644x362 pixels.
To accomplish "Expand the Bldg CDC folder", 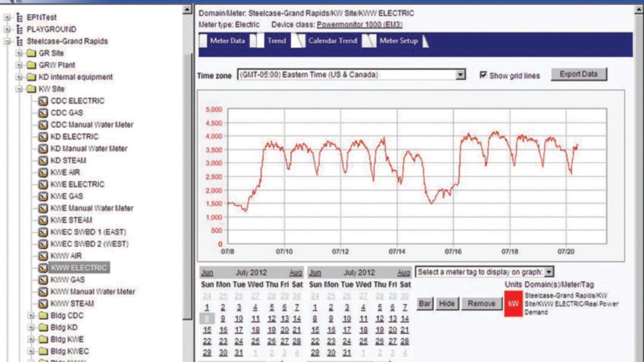I will coord(31,316).
